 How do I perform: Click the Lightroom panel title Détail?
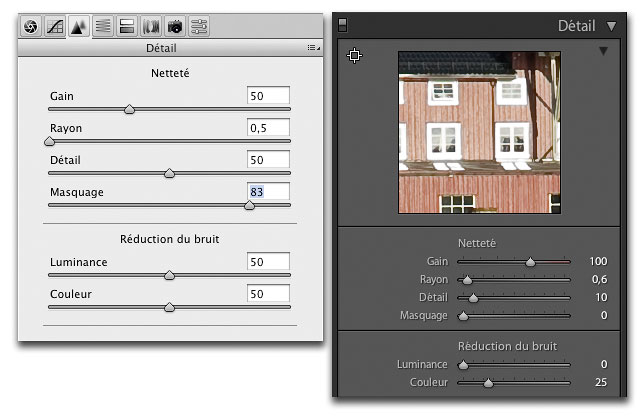point(576,26)
